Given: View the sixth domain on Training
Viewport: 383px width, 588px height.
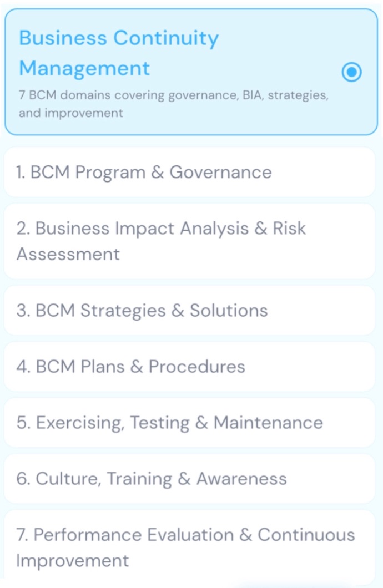Looking at the screenshot, I should click(190, 479).
